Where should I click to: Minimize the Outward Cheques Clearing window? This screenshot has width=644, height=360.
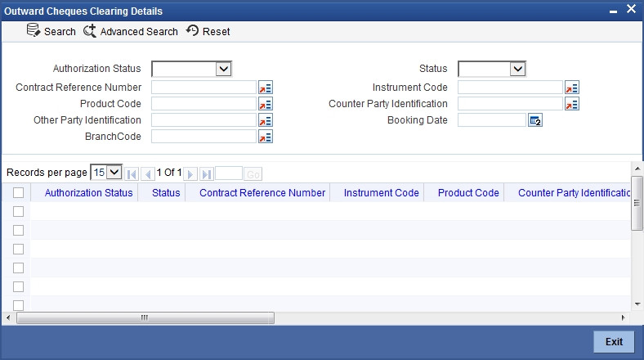tap(613, 11)
